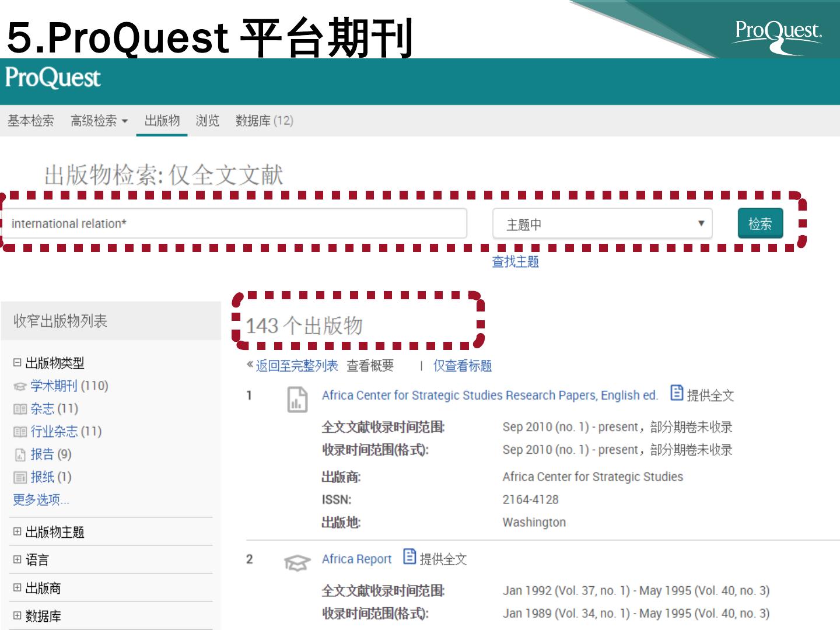Click the 出版地 value Washington

[x=534, y=522]
